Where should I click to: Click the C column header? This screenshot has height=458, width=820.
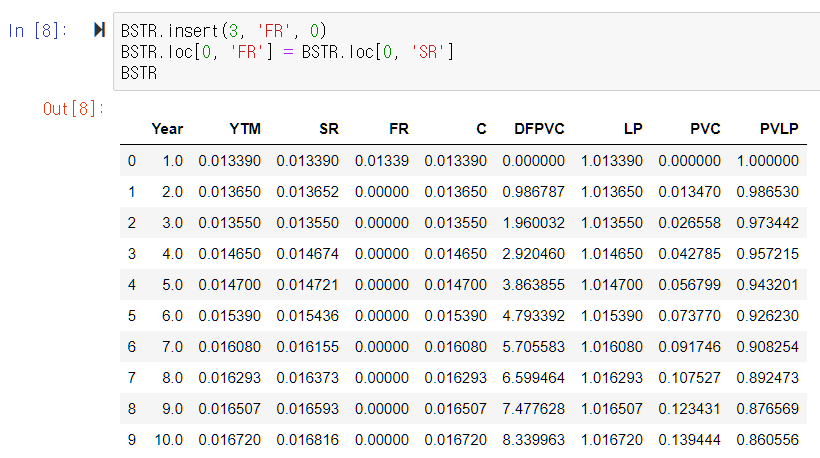[482, 129]
